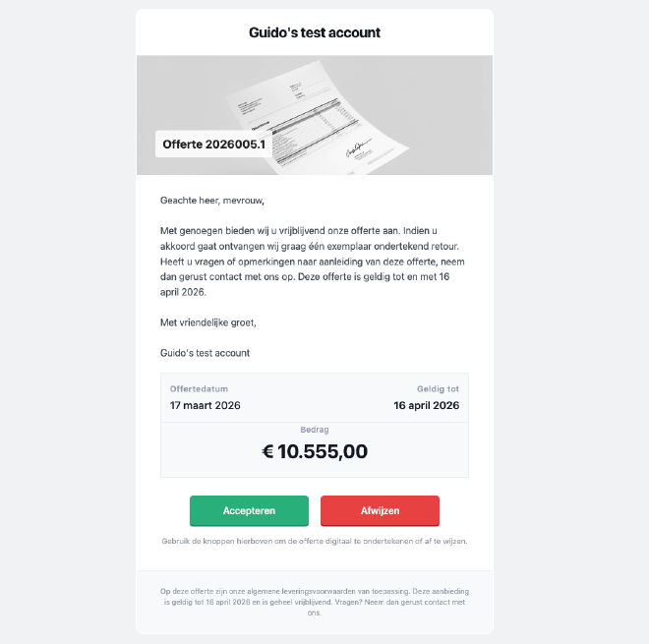Click the body paragraph about vrijblijvend offerte
Image resolution: width=649 pixels, height=644 pixels.
(313, 262)
